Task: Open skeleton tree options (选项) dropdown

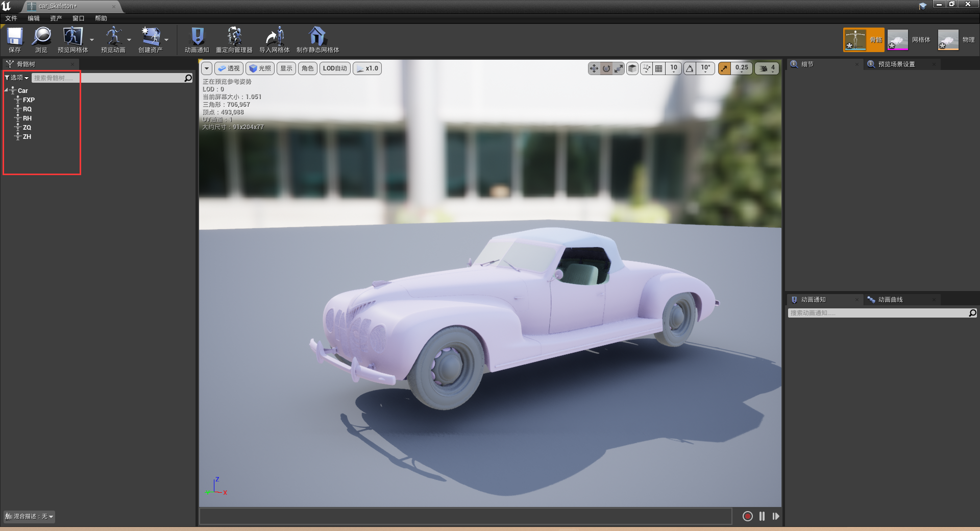Action: (x=16, y=78)
